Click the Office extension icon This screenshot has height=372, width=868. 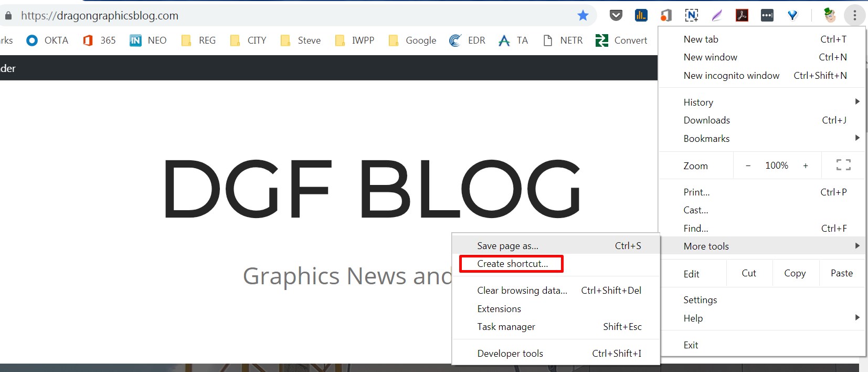click(x=666, y=16)
